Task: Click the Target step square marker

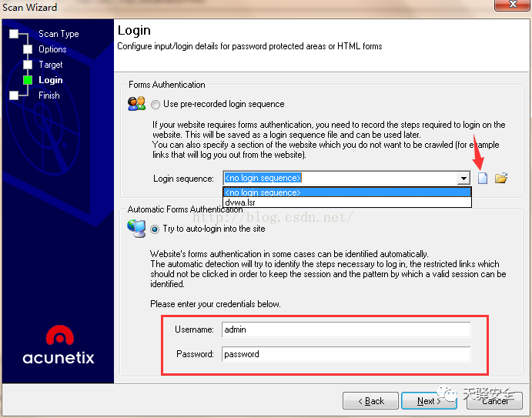Action: click(x=28, y=65)
